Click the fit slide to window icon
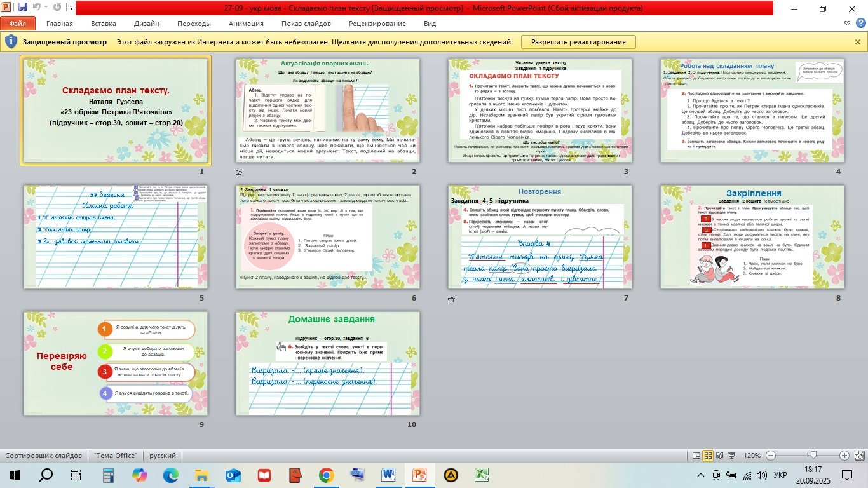This screenshot has height=488, width=868. click(x=859, y=456)
